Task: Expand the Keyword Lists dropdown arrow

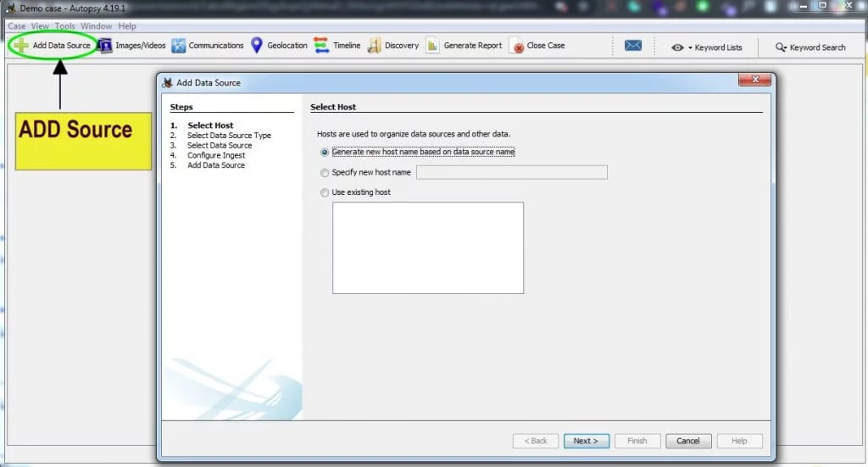Action: click(690, 47)
